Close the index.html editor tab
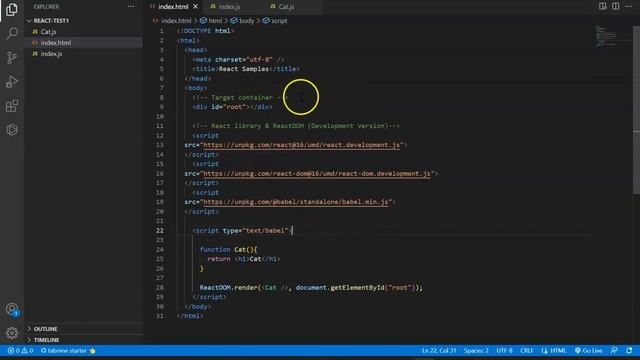640x360 pixels. click(196, 7)
